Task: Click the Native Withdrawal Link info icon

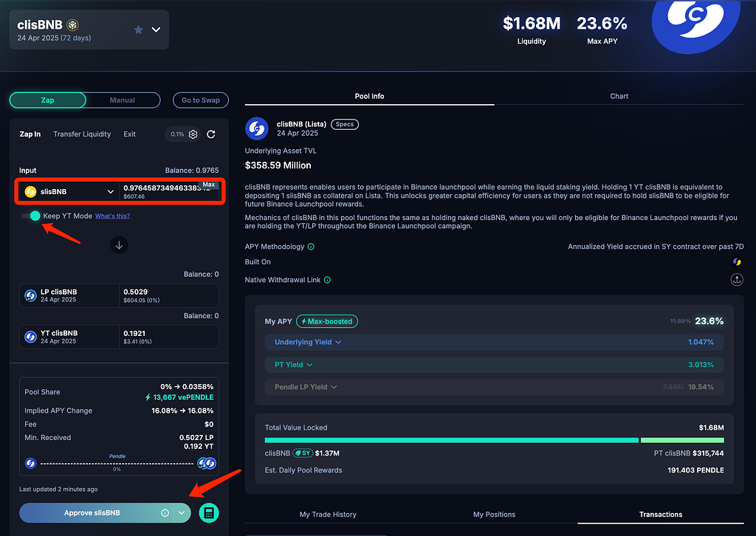Action: point(327,280)
